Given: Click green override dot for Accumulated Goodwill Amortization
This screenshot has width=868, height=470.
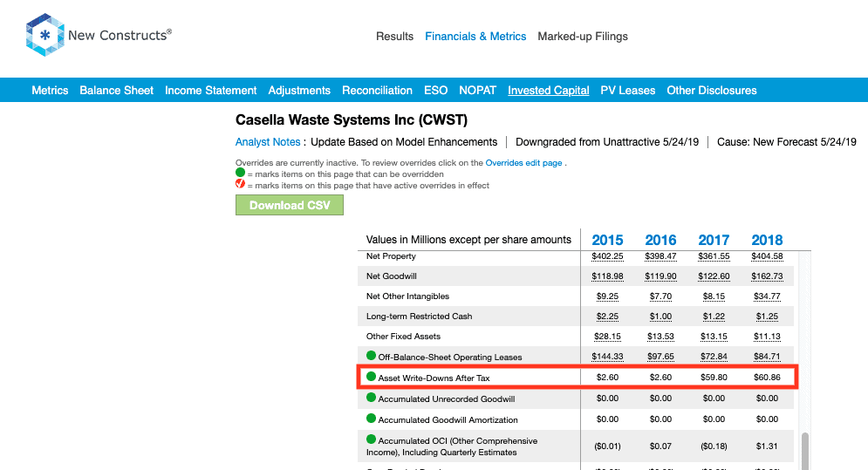Looking at the screenshot, I should 371,419.
